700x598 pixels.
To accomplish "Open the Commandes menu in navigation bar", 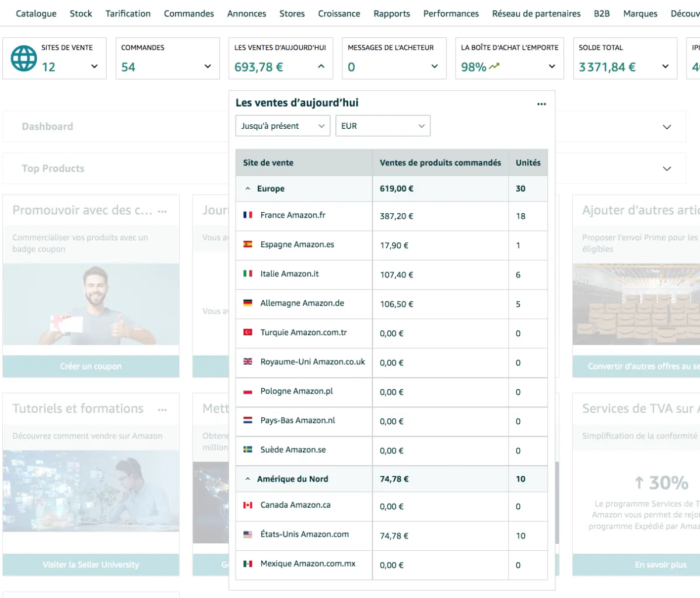I will (x=189, y=13).
